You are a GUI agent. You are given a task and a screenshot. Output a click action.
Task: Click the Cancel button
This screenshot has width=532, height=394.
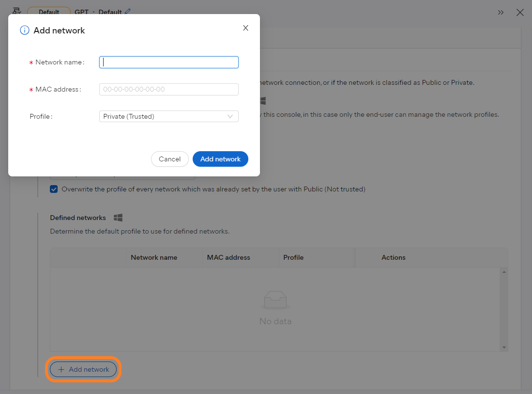pyautogui.click(x=170, y=158)
